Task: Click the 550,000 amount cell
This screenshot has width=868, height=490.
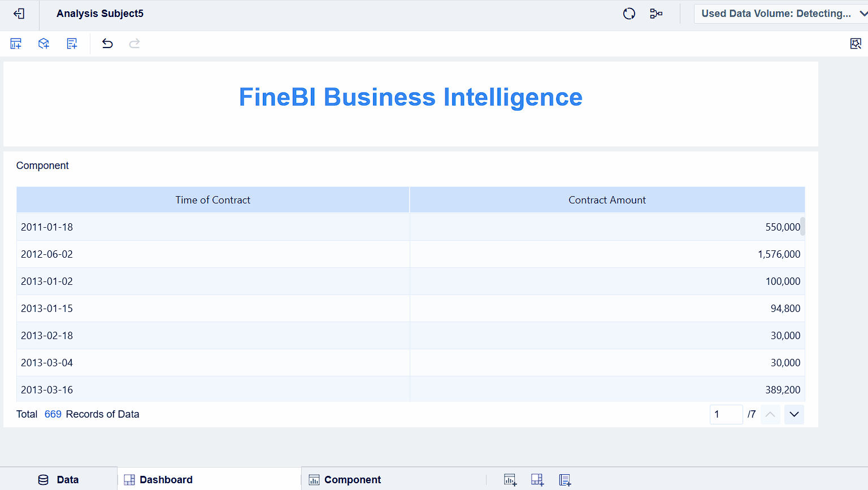Action: tap(607, 227)
